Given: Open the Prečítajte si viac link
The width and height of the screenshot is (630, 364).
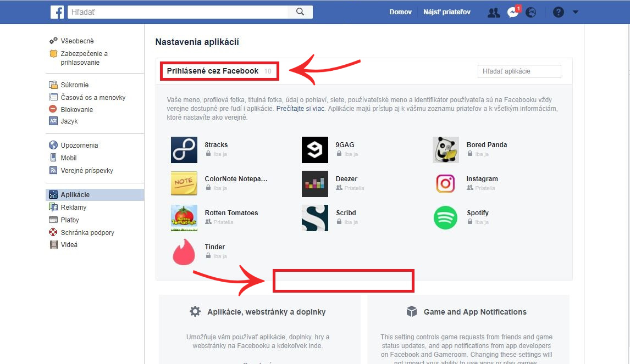Looking at the screenshot, I should pos(301,109).
